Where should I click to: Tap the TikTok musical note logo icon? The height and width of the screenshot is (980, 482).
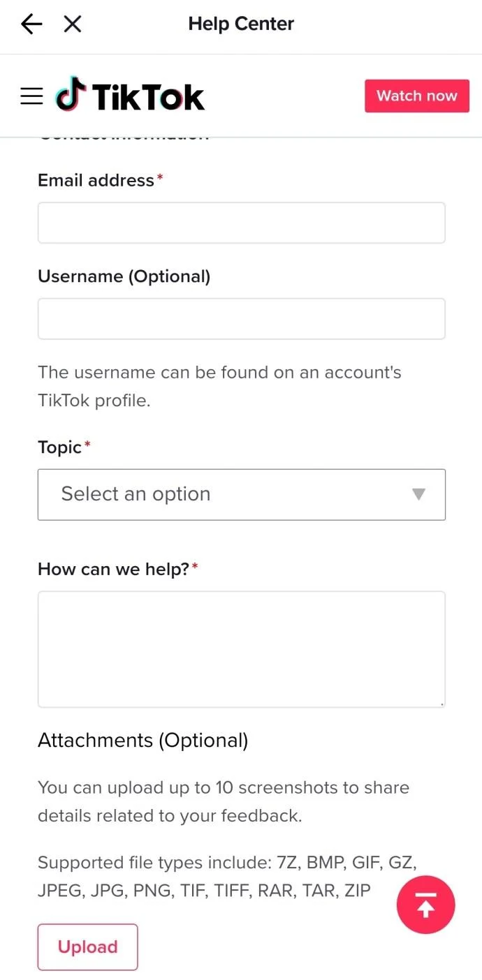(71, 96)
